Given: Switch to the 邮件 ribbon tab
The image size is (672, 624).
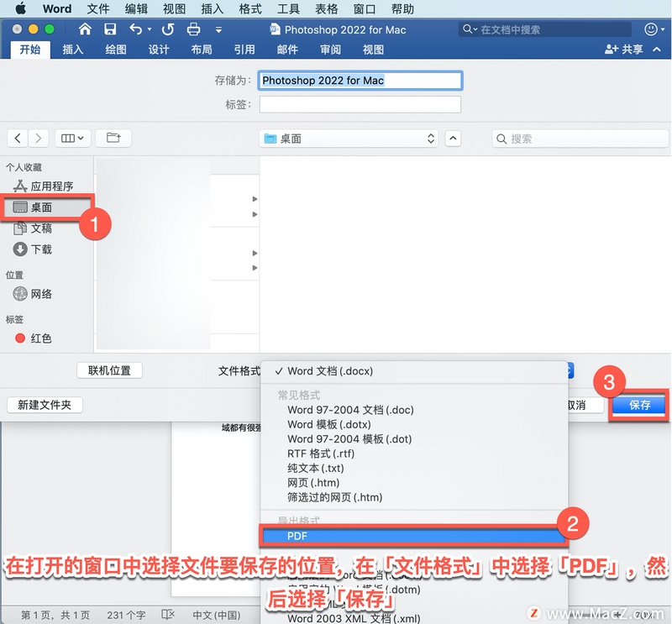Looking at the screenshot, I should click(x=287, y=50).
